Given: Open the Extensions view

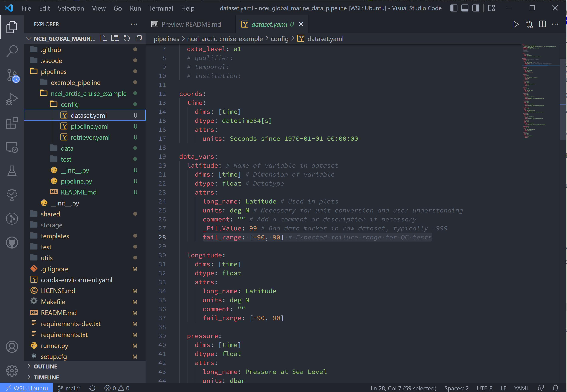Looking at the screenshot, I should (12, 123).
